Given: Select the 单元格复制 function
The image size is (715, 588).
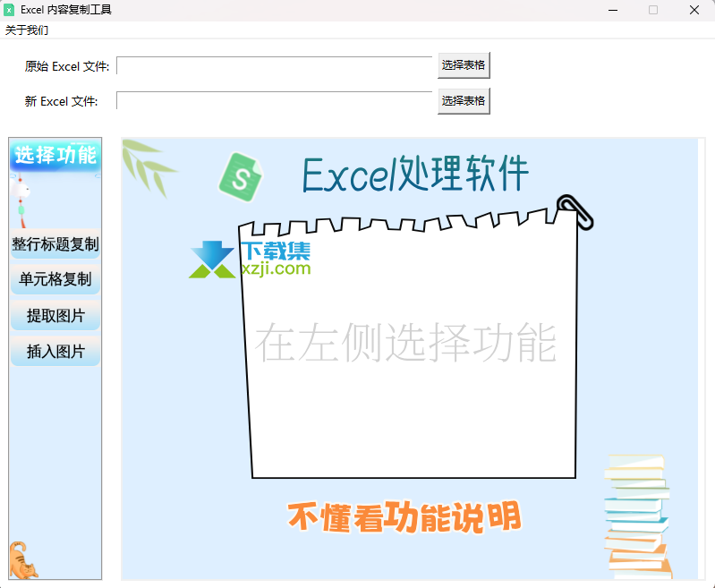Looking at the screenshot, I should click(55, 279).
